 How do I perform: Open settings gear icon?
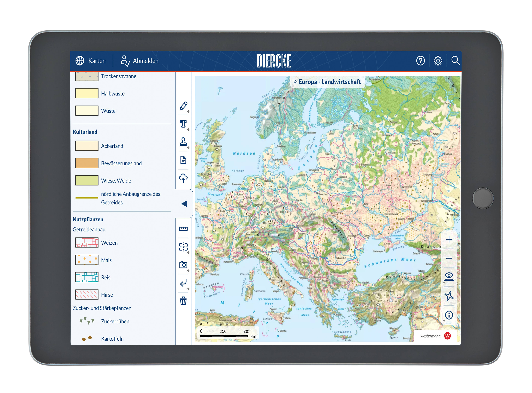(438, 61)
